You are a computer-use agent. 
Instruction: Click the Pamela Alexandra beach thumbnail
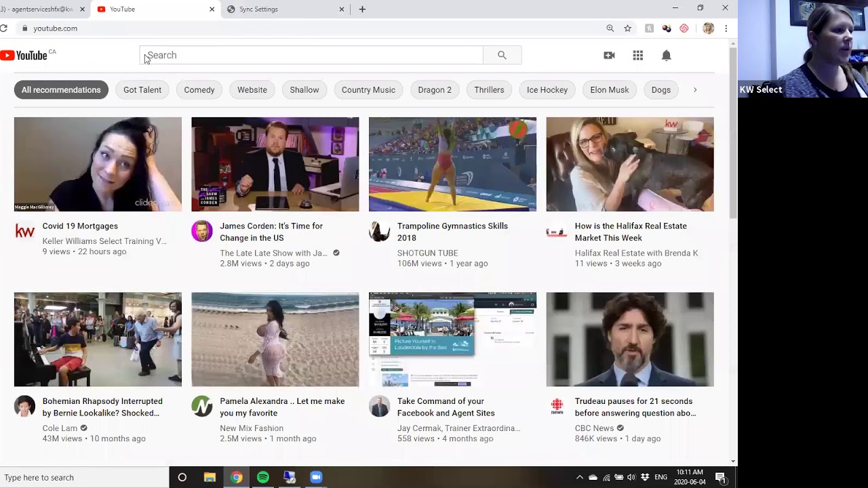pos(275,340)
